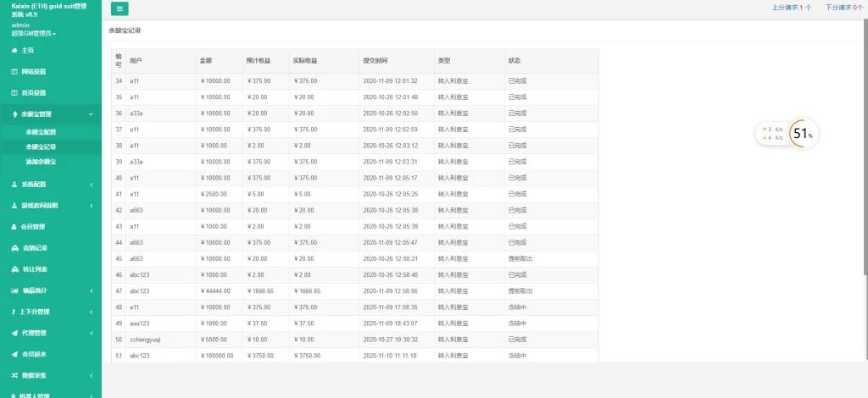The height and width of the screenshot is (398, 868).
Task: Click the 会员返水 paper plane icon
Action: tap(14, 354)
